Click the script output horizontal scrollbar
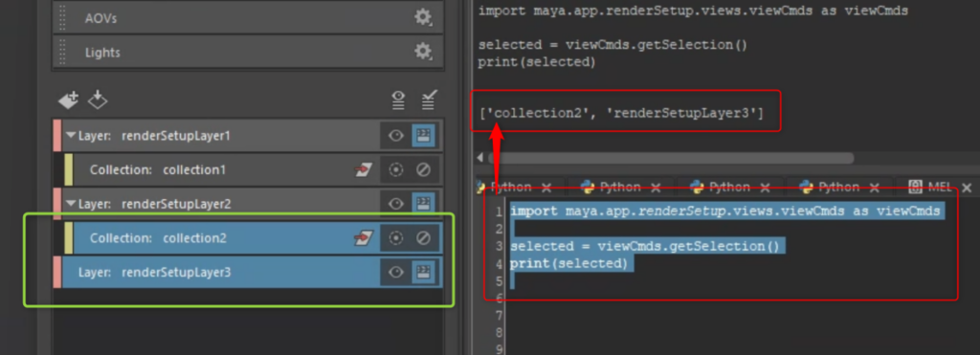Screen dimensions: 980x355 pos(670,158)
